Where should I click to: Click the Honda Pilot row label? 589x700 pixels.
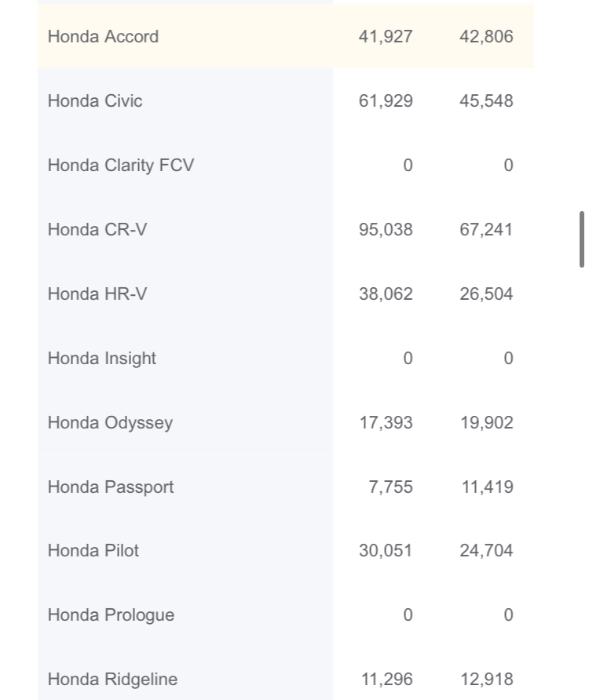click(x=93, y=551)
